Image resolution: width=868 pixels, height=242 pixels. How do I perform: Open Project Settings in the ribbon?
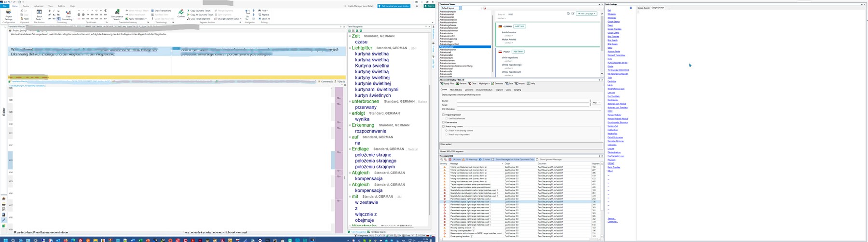tap(9, 15)
